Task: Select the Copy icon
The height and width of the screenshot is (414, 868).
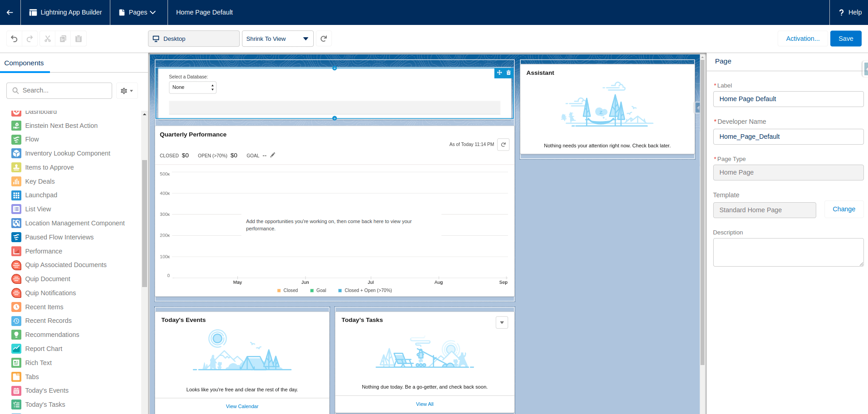Action: point(63,39)
